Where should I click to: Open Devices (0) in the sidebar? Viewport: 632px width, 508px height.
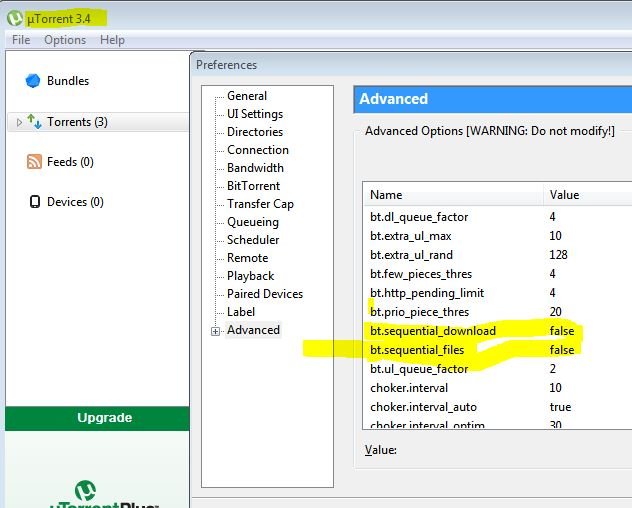(x=75, y=202)
